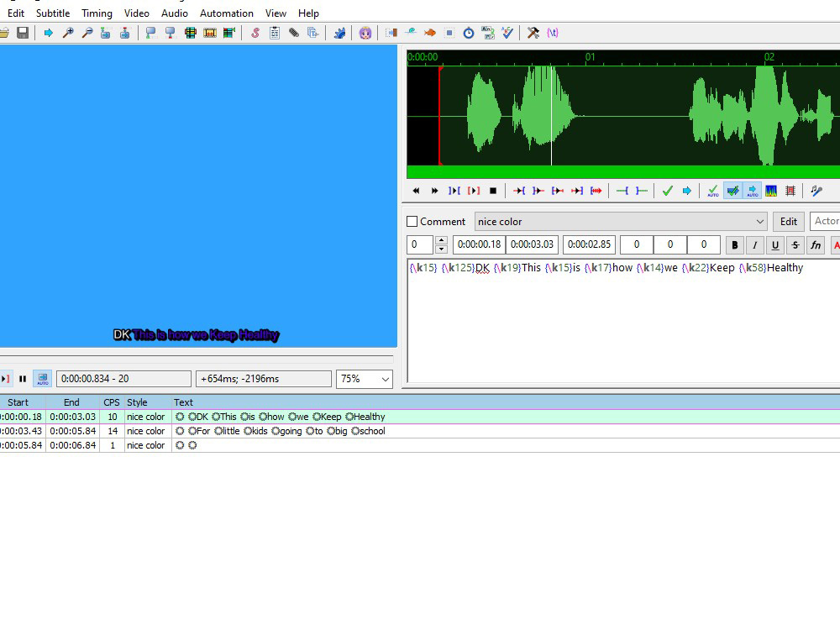840x630 pixels.
Task: Toggle auto scroll blue arrow AUTO button
Action: (x=752, y=191)
